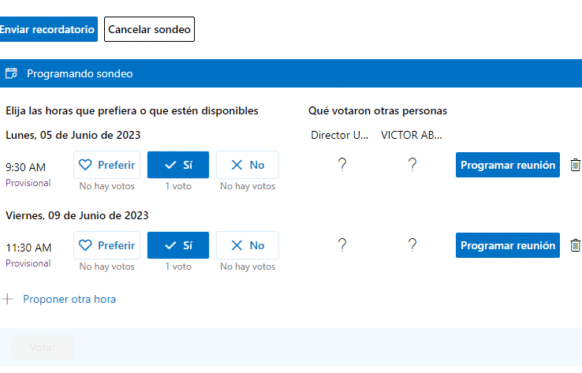Image resolution: width=582 pixels, height=373 pixels.
Task: Click Provisional label under 9:30 AM
Action: (x=28, y=183)
